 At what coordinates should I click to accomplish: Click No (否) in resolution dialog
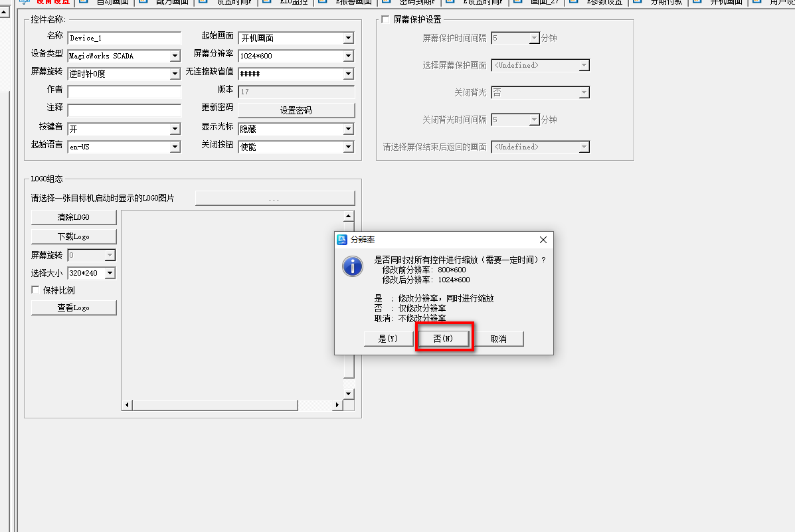point(444,338)
